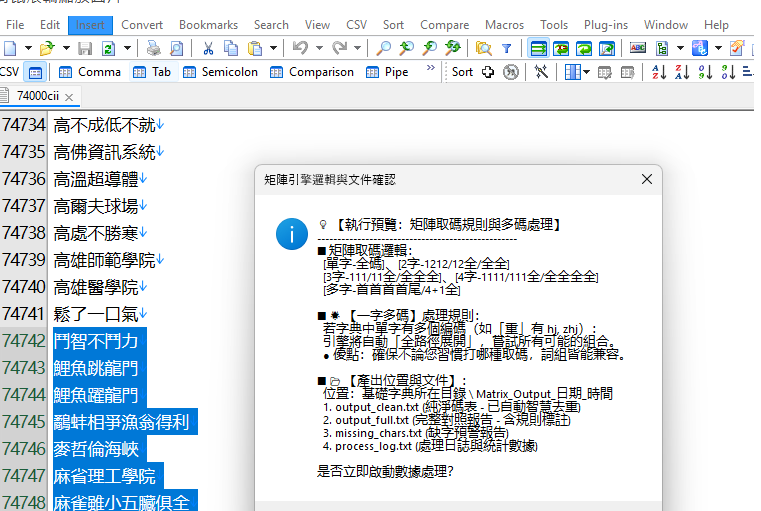
Task: Open the Bookmarks menu
Action: 208,24
